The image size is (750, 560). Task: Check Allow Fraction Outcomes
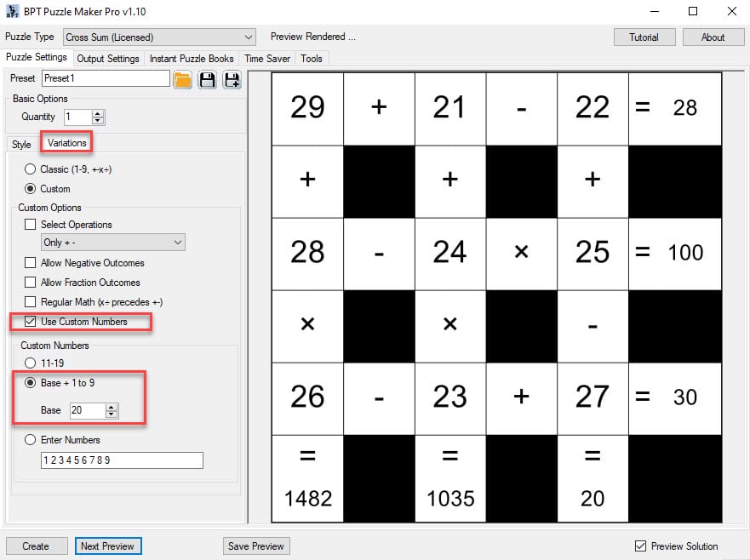point(31,283)
